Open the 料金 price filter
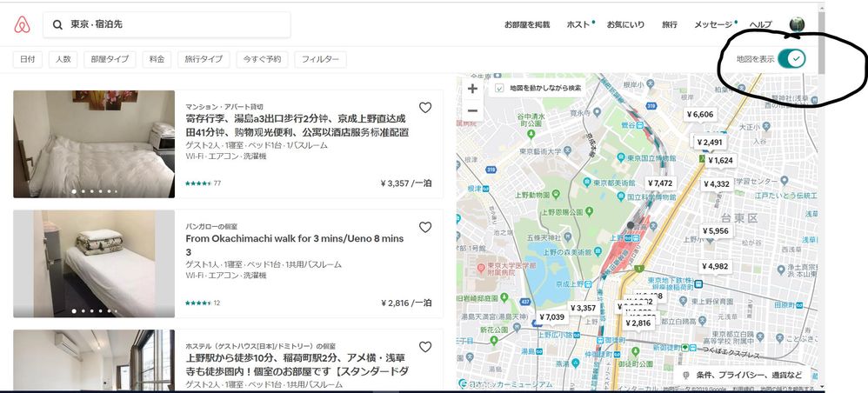The height and width of the screenshot is (393, 868). pyautogui.click(x=157, y=59)
